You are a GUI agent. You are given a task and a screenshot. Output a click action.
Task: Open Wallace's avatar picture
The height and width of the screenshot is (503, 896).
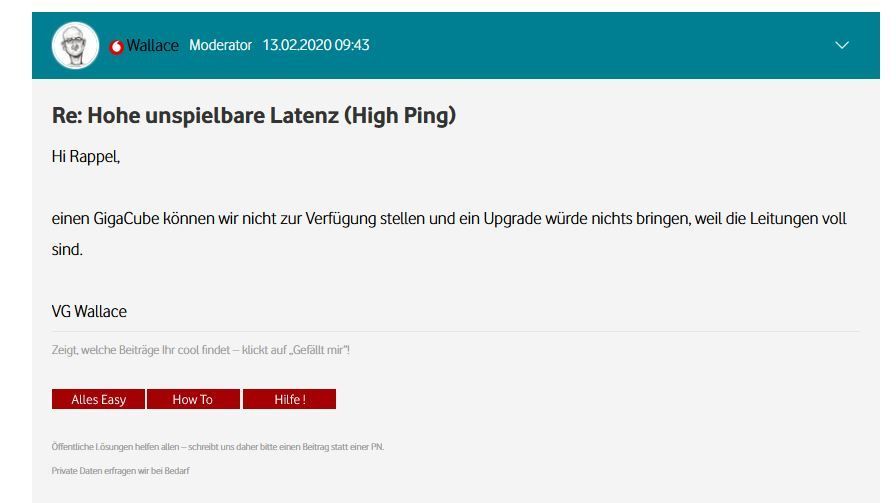tap(75, 45)
